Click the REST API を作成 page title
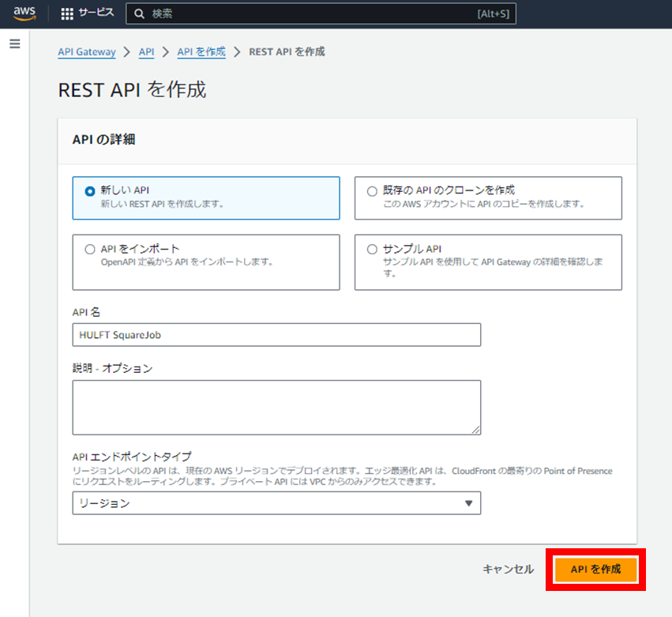672x617 pixels. coord(132,90)
